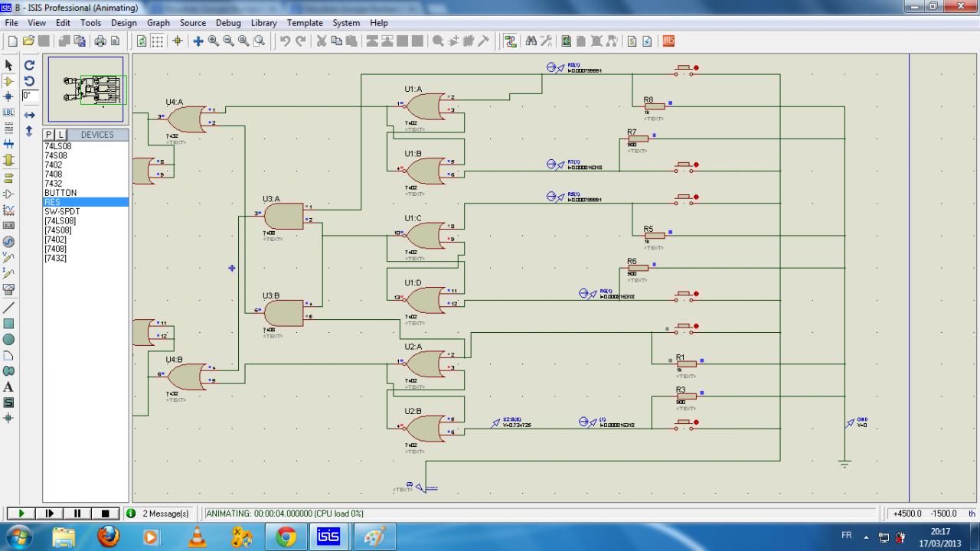Play the simulation

click(21, 514)
